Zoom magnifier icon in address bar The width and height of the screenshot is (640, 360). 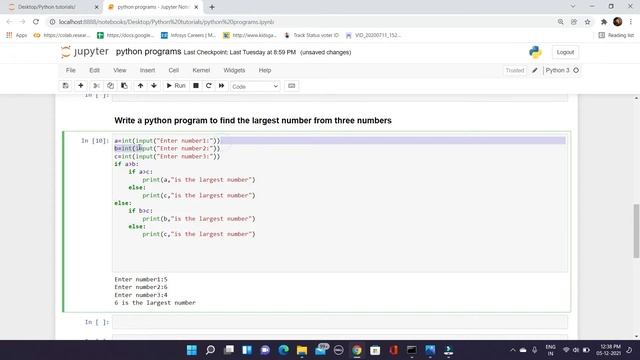click(x=560, y=22)
